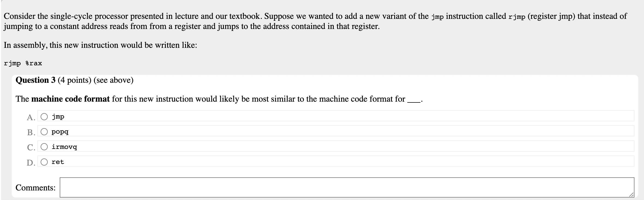Click the Comments label

pos(35,188)
